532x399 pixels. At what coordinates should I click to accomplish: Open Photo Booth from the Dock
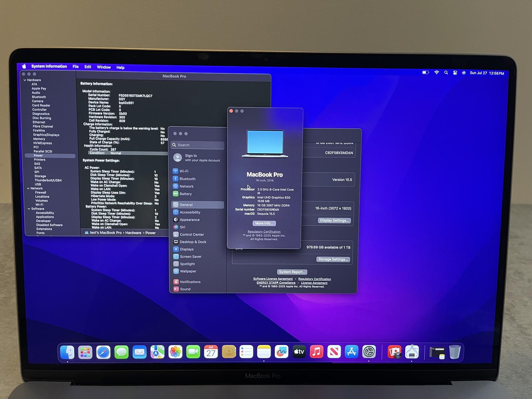point(394,352)
